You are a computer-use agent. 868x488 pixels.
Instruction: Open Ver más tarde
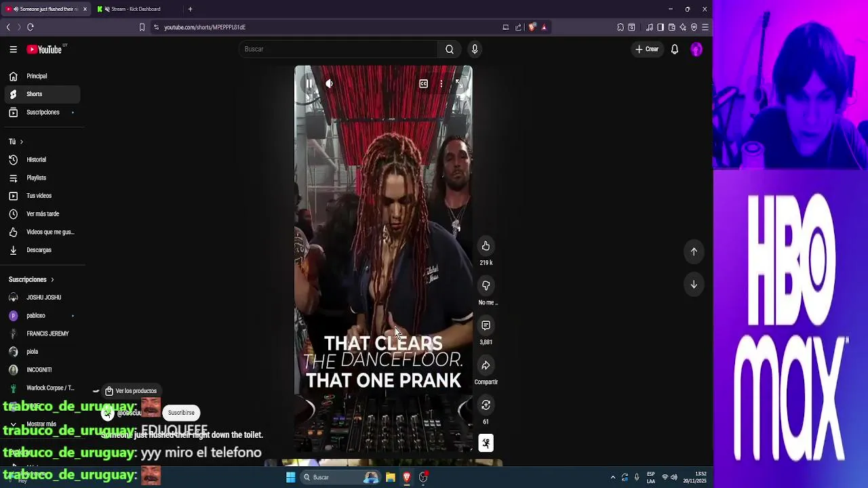pyautogui.click(x=42, y=213)
